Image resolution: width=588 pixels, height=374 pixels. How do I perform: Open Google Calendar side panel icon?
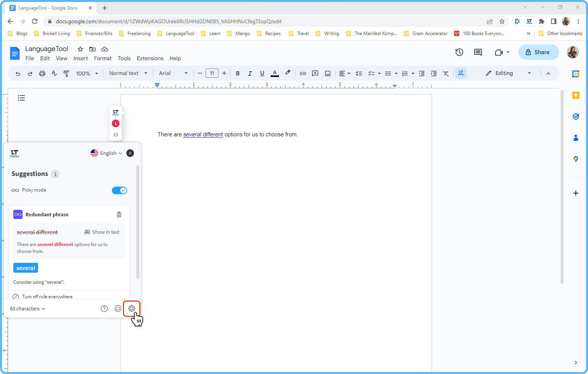click(x=576, y=74)
